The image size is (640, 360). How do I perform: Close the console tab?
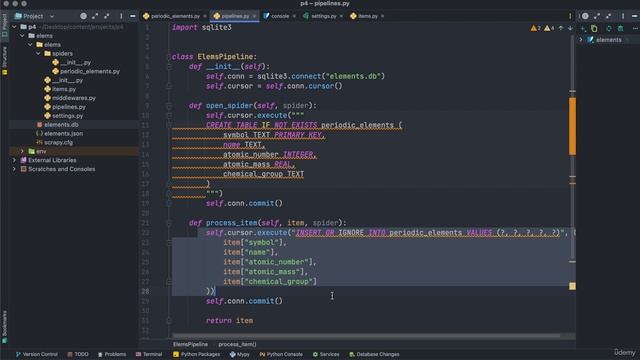tap(294, 16)
